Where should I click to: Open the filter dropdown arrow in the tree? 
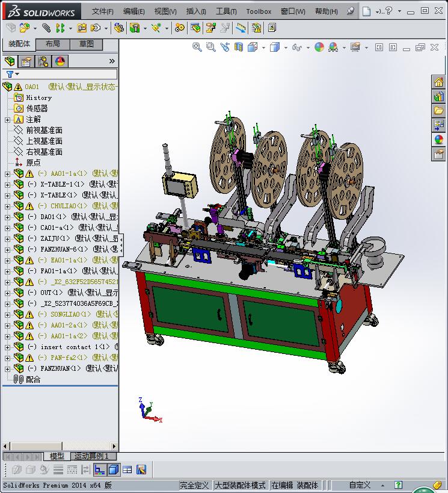point(17,74)
